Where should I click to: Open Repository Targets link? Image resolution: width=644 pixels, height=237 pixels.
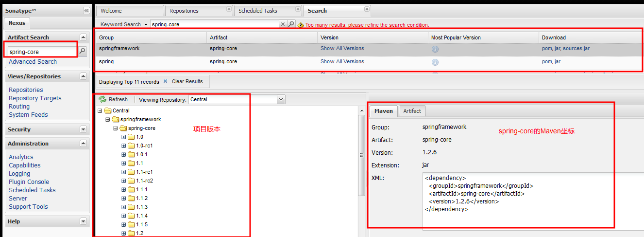click(35, 98)
